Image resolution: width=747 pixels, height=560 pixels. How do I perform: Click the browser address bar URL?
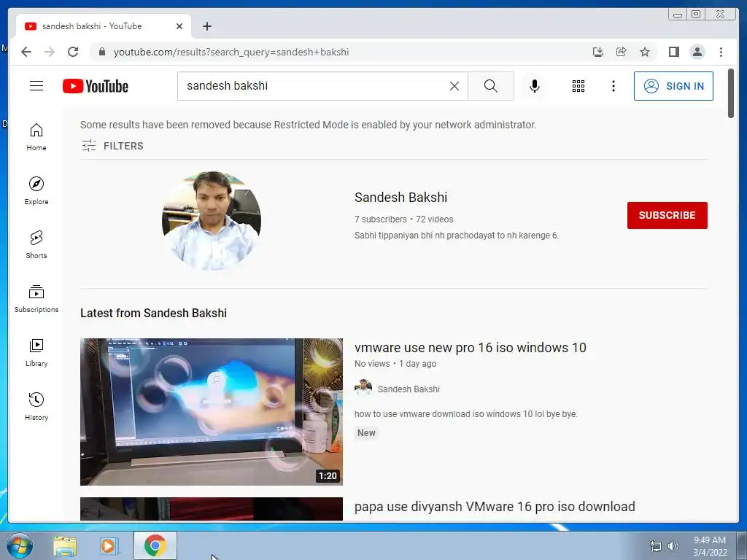point(231,52)
